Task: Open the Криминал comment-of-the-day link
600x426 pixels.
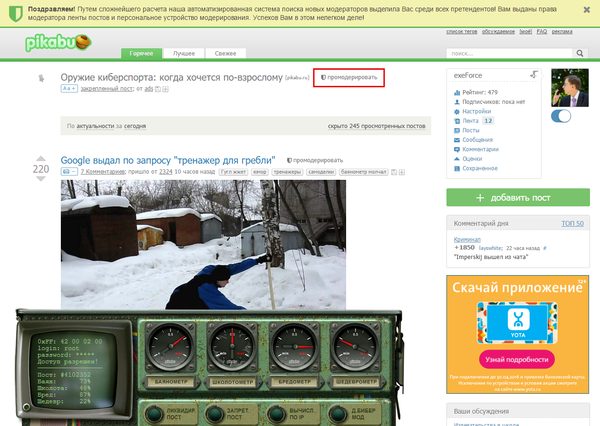Action: (467, 240)
